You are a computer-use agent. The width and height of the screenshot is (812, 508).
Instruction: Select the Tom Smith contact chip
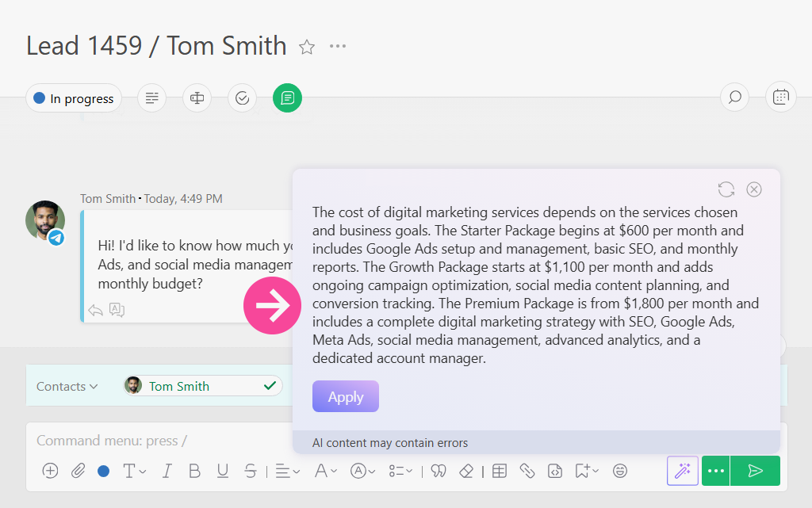pyautogui.click(x=203, y=386)
